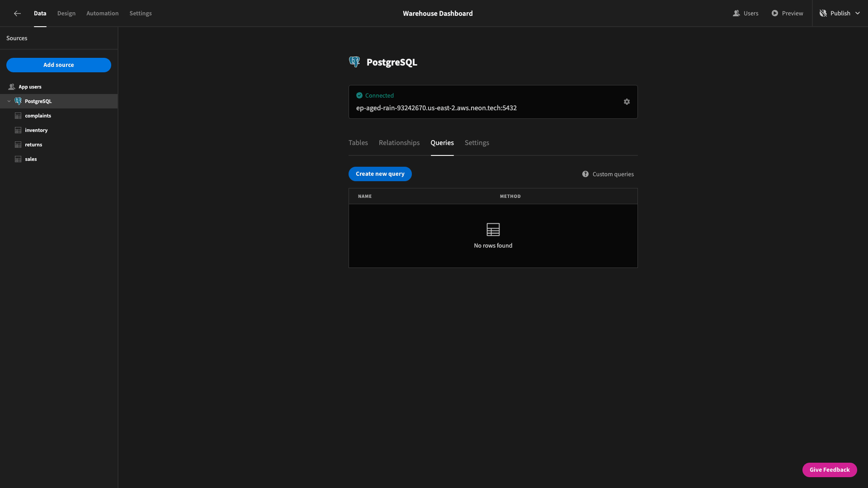The width and height of the screenshot is (868, 488).
Task: Go back using the arrow icon
Action: tap(17, 14)
